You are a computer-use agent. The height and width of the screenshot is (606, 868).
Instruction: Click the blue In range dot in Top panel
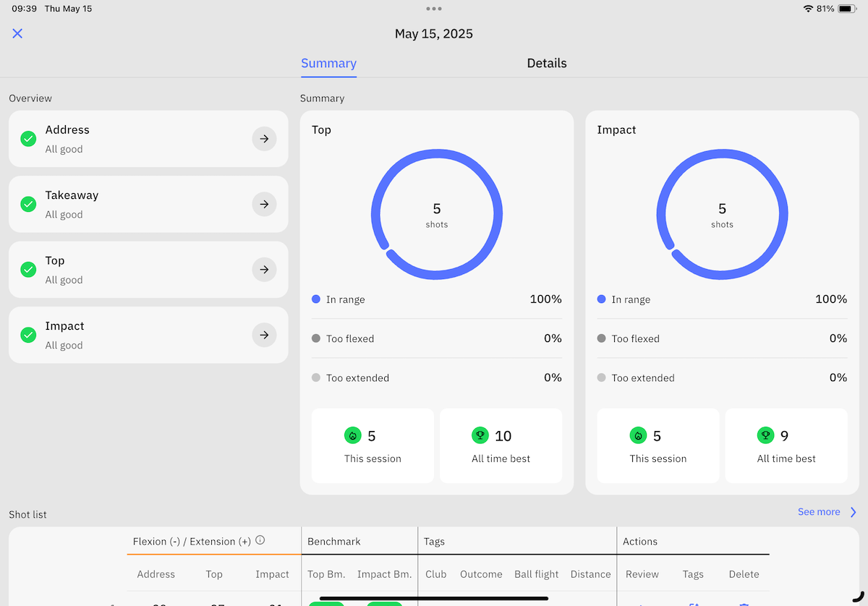pos(316,299)
